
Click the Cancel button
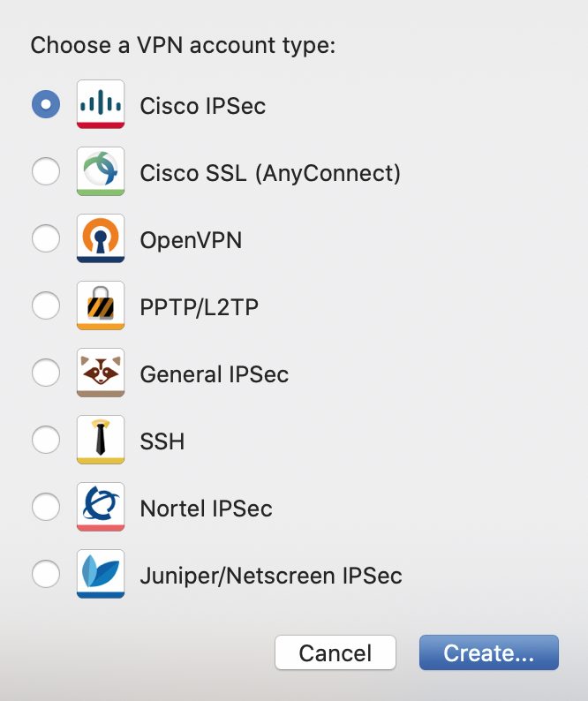click(335, 652)
